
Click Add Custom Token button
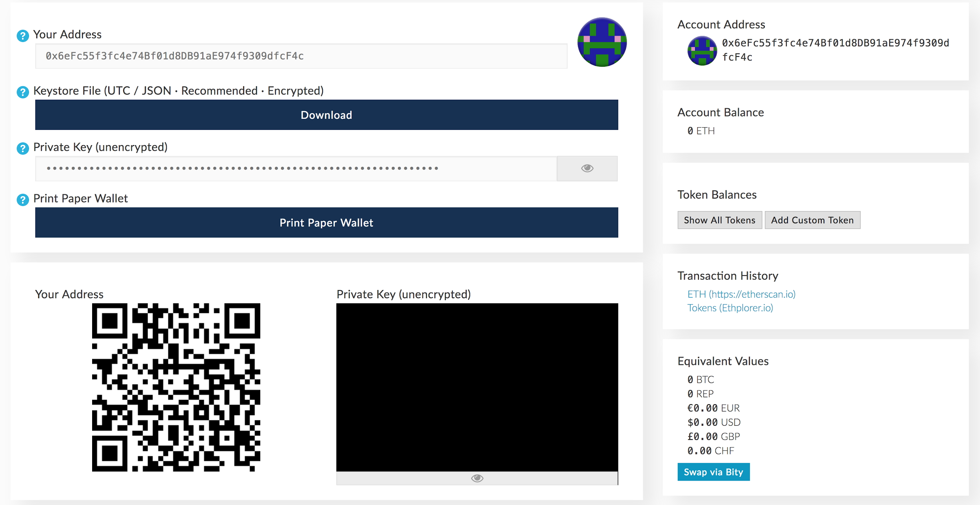(811, 219)
